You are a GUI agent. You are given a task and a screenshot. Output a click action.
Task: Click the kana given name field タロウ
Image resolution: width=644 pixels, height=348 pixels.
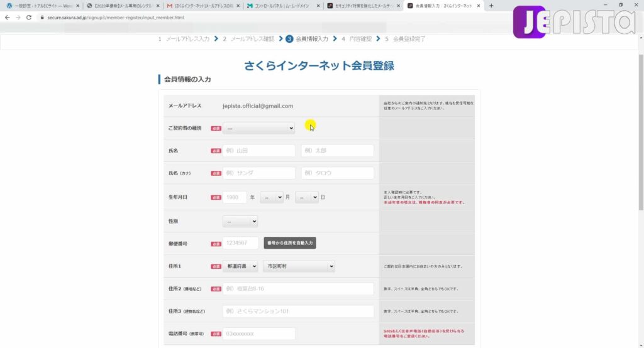(337, 173)
